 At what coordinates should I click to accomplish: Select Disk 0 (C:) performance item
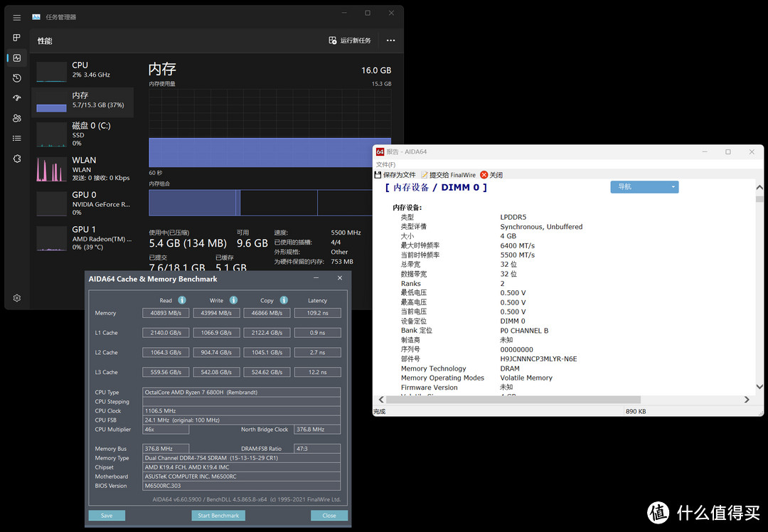click(82, 134)
